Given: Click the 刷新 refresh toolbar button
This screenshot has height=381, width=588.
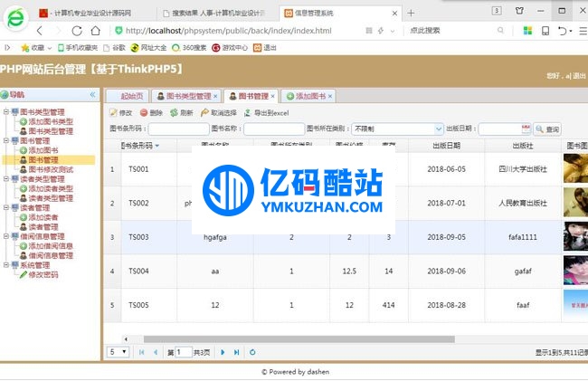Looking at the screenshot, I should pyautogui.click(x=182, y=112).
